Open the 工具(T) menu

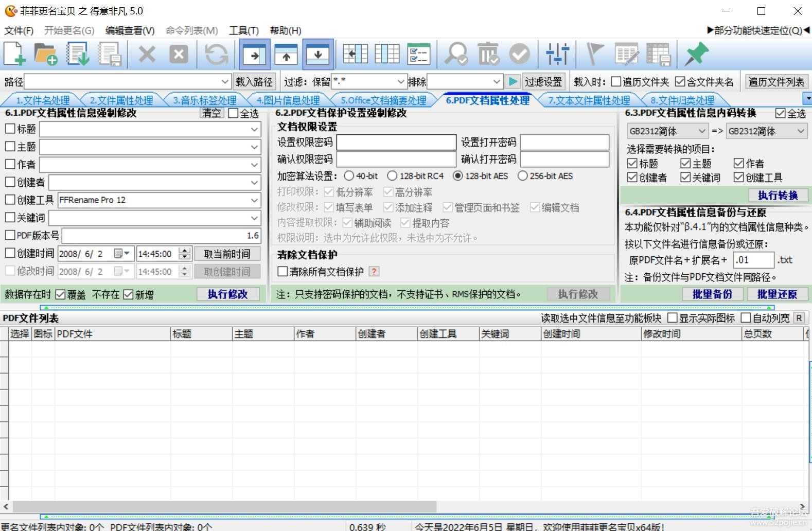pos(243,30)
